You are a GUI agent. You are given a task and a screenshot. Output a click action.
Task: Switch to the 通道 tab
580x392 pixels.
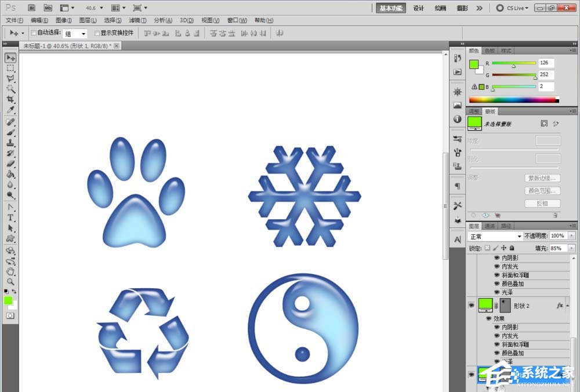[x=490, y=226]
